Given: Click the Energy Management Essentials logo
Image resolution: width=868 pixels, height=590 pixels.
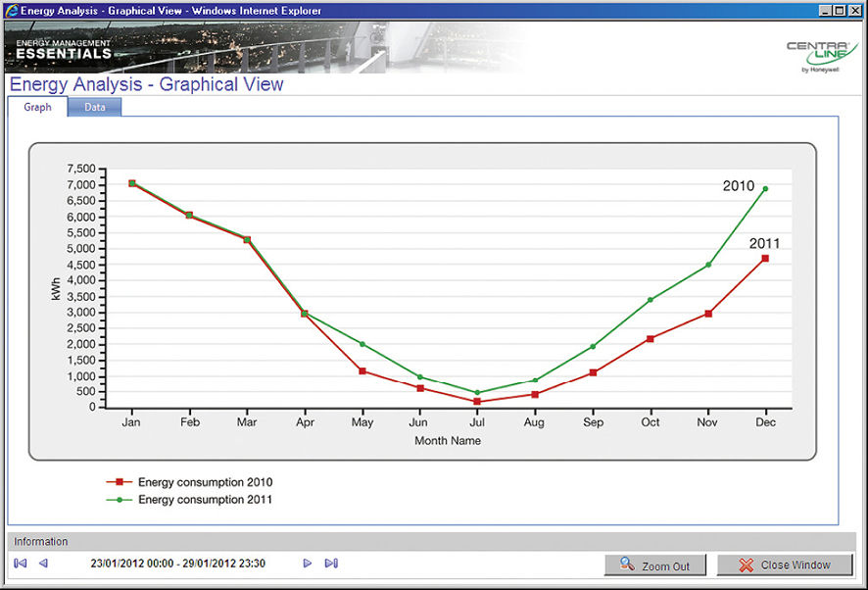Looking at the screenshot, I should pyautogui.click(x=65, y=49).
